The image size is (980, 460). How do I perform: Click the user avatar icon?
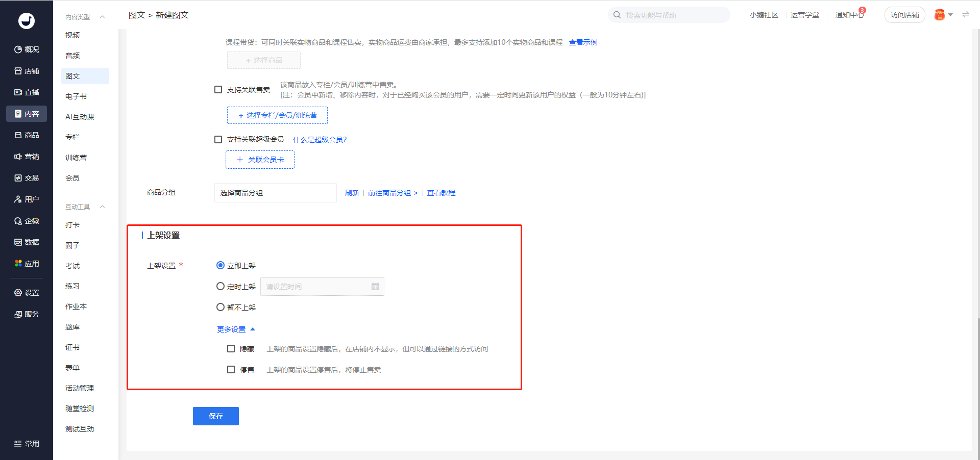[940, 15]
